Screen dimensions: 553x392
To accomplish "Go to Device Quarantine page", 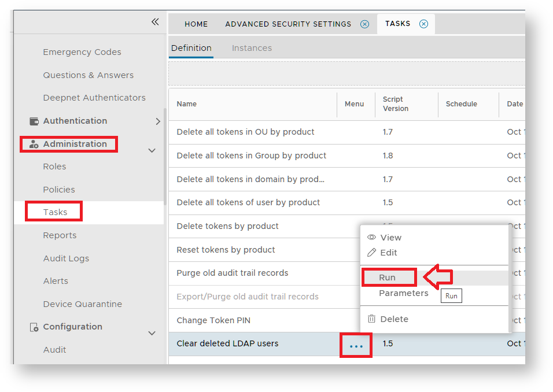I will click(82, 304).
